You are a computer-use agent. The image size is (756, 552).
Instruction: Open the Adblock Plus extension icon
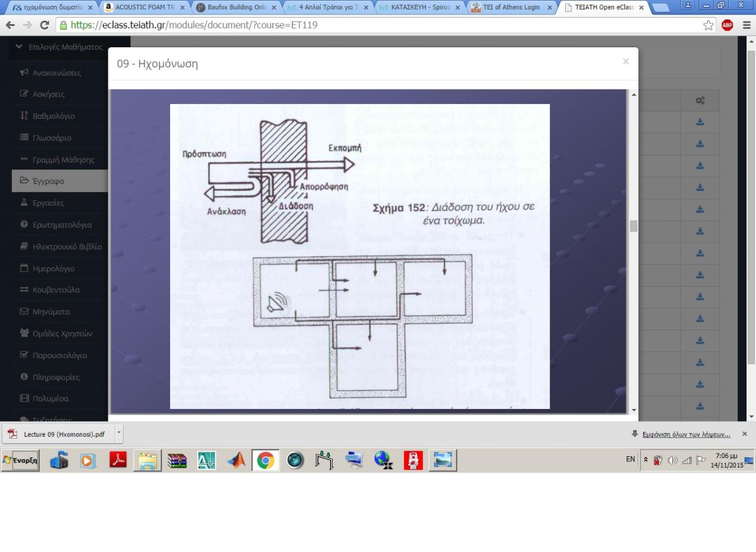pos(727,25)
